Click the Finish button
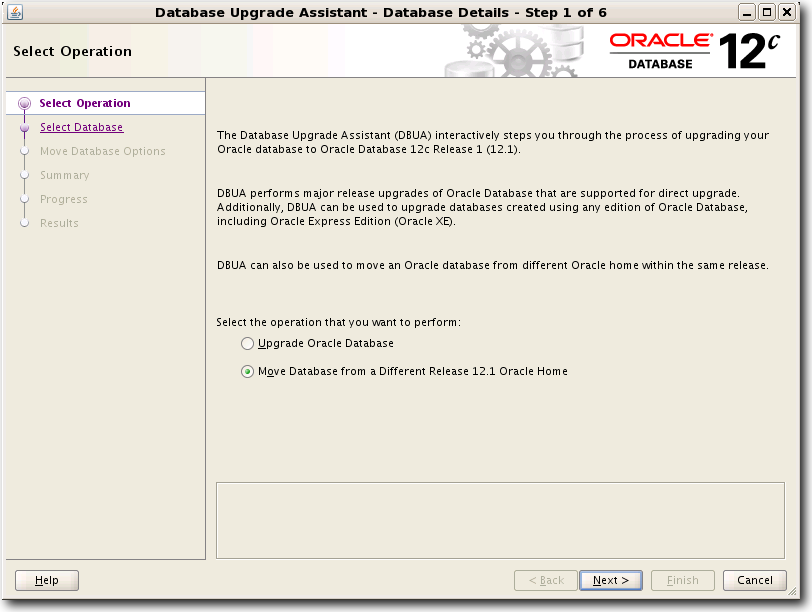Viewport: 812px width, 612px height. click(683, 580)
